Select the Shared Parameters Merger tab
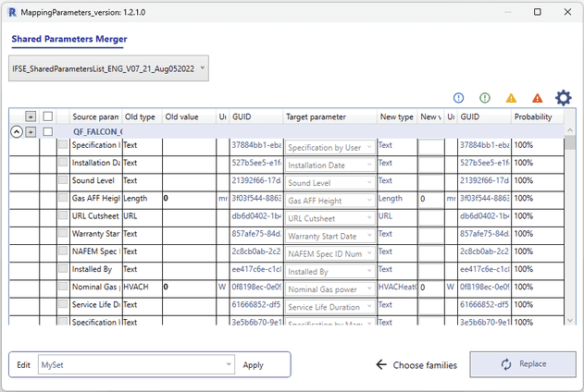 [x=69, y=39]
